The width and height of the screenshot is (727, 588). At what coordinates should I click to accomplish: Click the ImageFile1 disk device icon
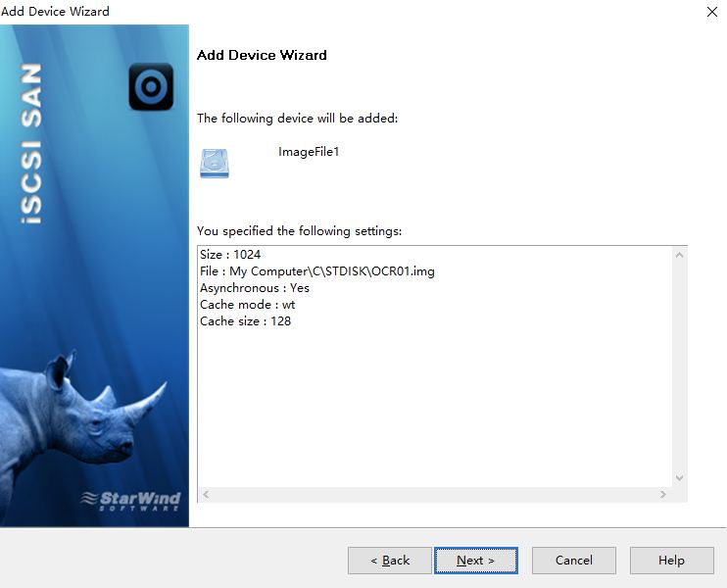(x=215, y=164)
